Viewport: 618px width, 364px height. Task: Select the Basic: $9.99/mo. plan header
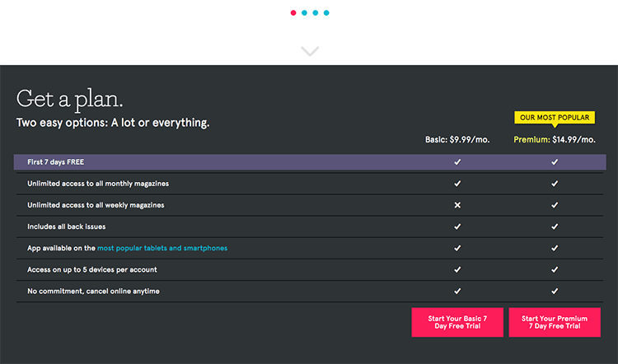pyautogui.click(x=457, y=139)
